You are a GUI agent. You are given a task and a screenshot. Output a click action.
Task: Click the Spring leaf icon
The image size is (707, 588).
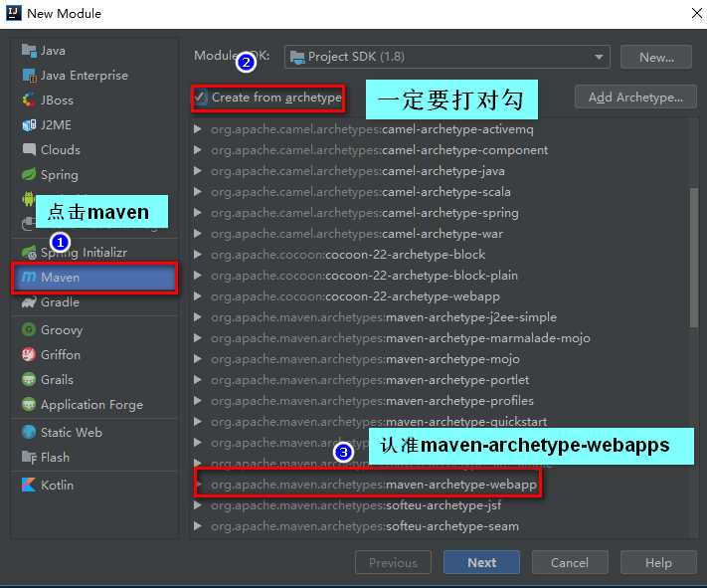(29, 175)
